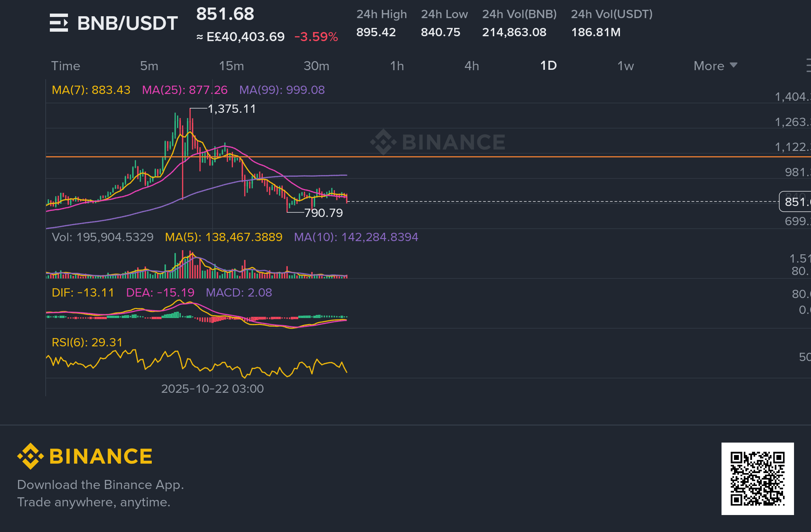Click the BNB/USDT pair name

(128, 23)
